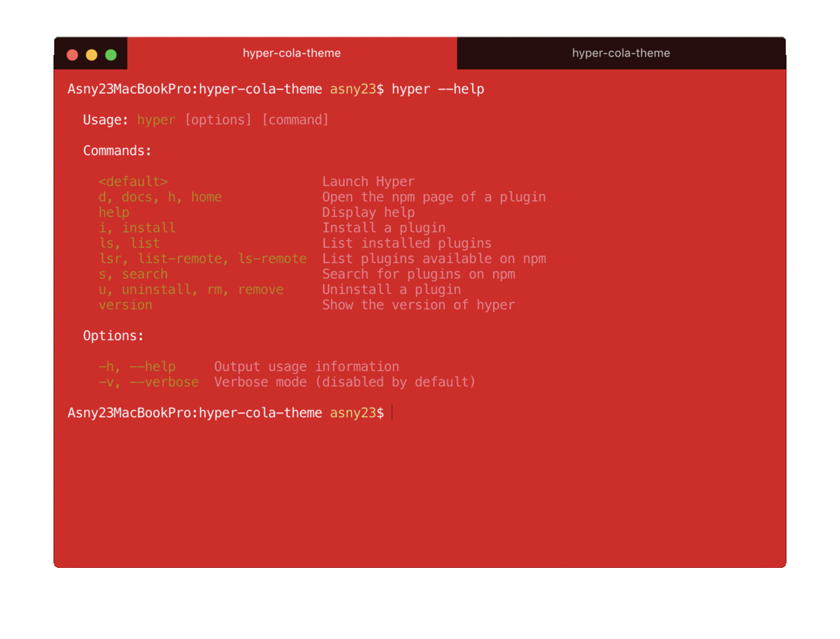Viewport: 840px width, 639px height.
Task: Click the red close window button
Action: coord(73,55)
